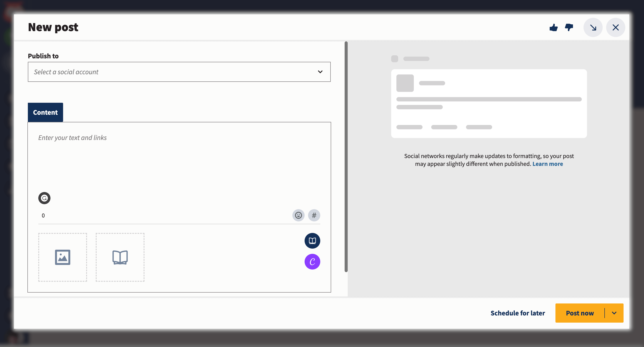Click the dark circular media library icon

point(312,241)
